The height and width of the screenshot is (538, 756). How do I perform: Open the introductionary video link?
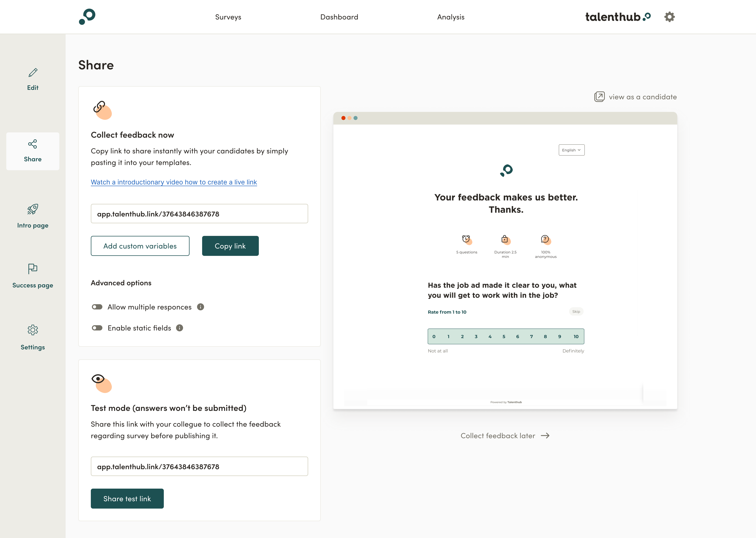pos(174,182)
